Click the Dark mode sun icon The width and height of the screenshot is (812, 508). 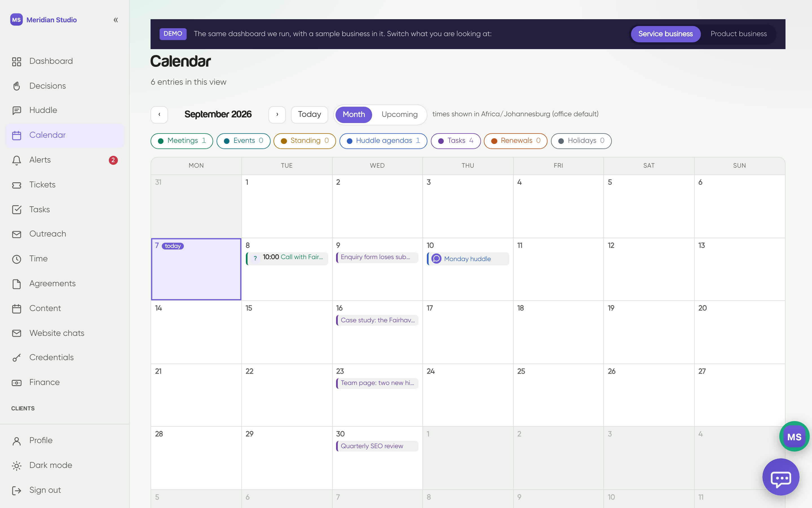click(16, 466)
